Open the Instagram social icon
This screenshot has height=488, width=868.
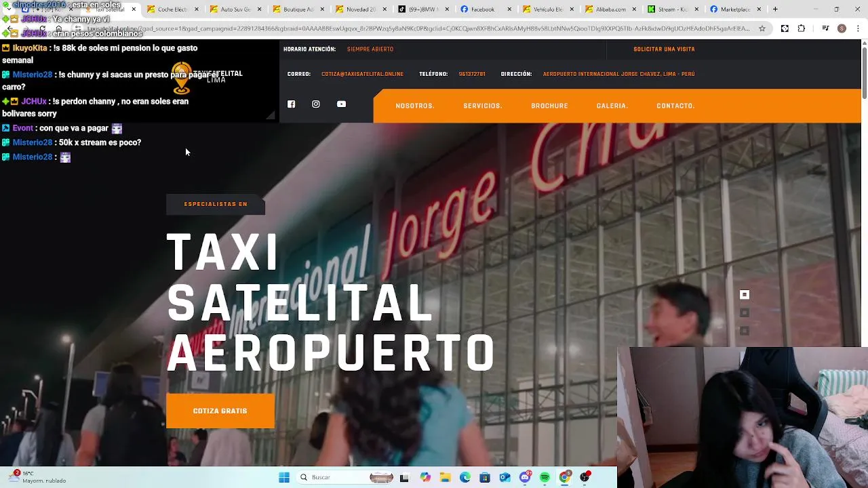[x=316, y=104]
